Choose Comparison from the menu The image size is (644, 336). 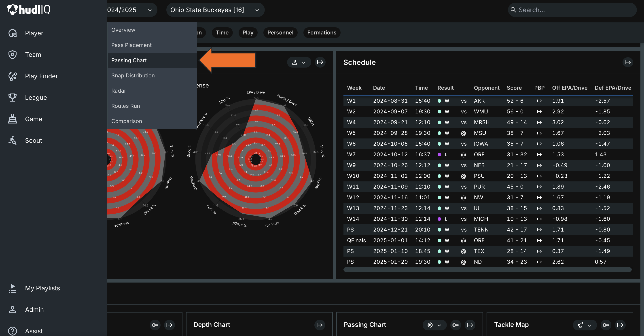(152, 121)
